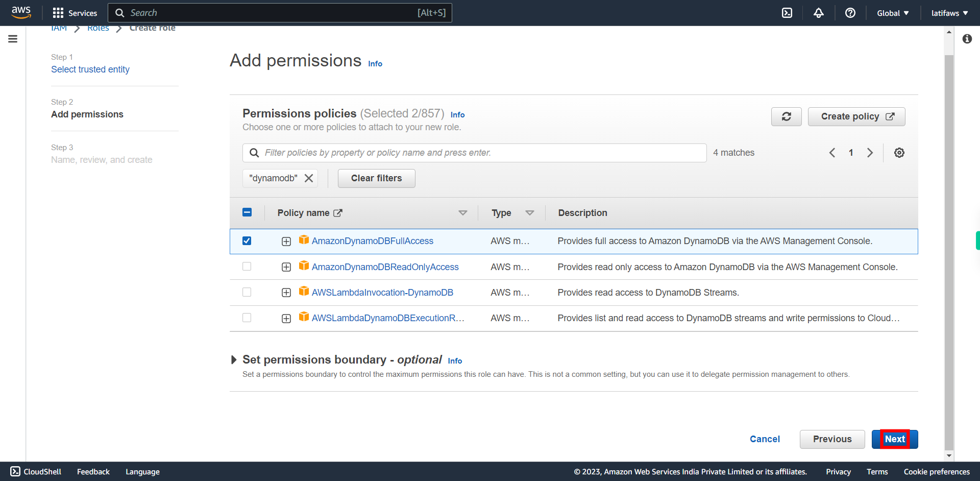Click the AWSLambdaInvocation-DynamoDB policy cube icon
Screen dimensions: 980x481
(x=304, y=291)
